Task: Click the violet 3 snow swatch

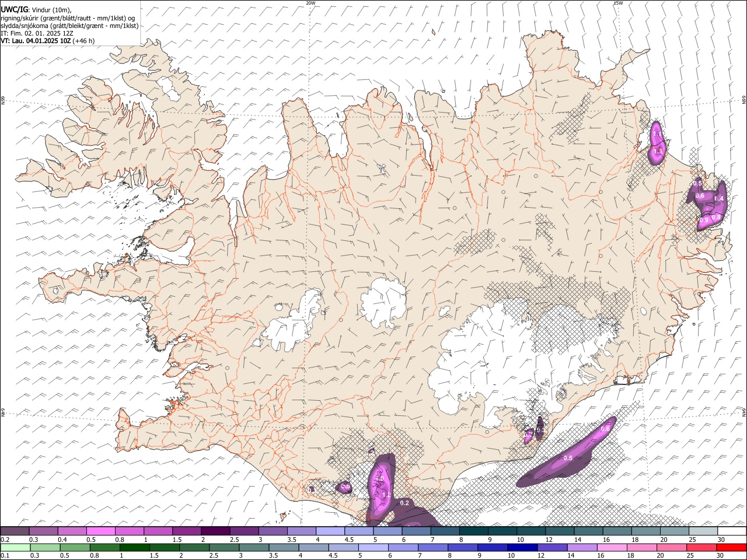Action: point(273,531)
